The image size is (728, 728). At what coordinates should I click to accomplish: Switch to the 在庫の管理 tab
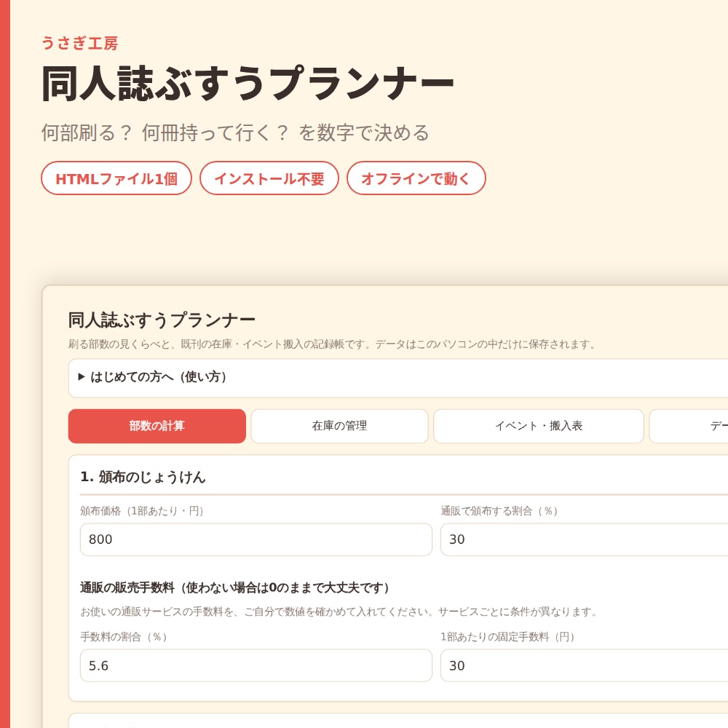[339, 426]
